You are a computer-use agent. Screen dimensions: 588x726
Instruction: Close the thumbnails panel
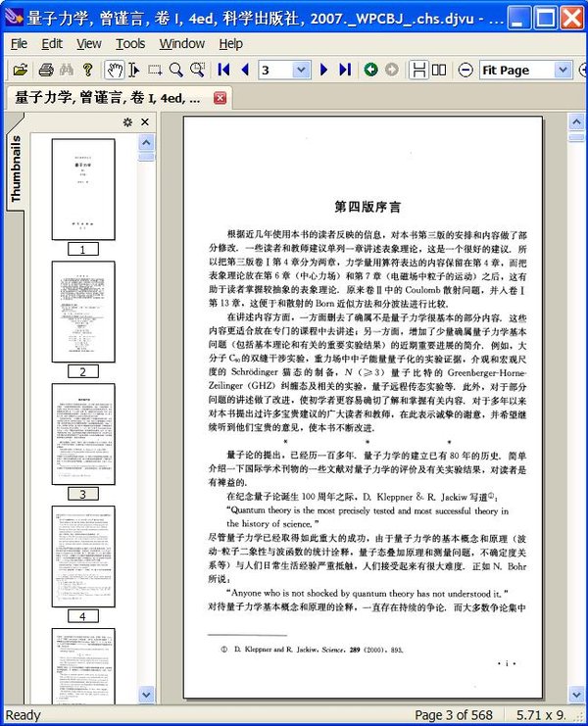point(145,121)
